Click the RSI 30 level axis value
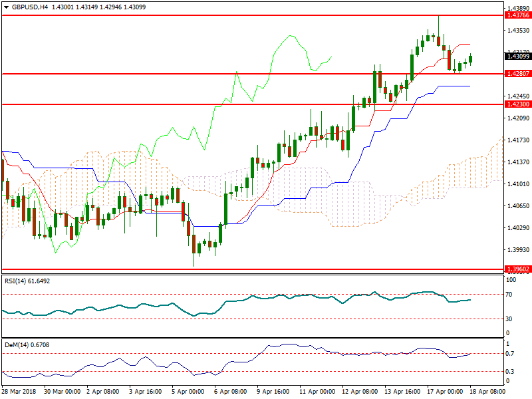The image size is (532, 399). (x=509, y=319)
